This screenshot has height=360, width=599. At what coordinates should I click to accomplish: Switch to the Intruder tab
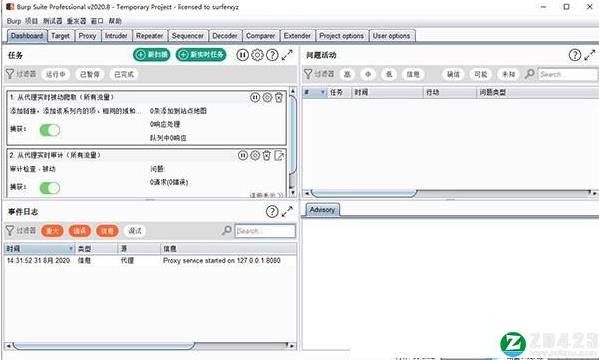click(x=116, y=36)
